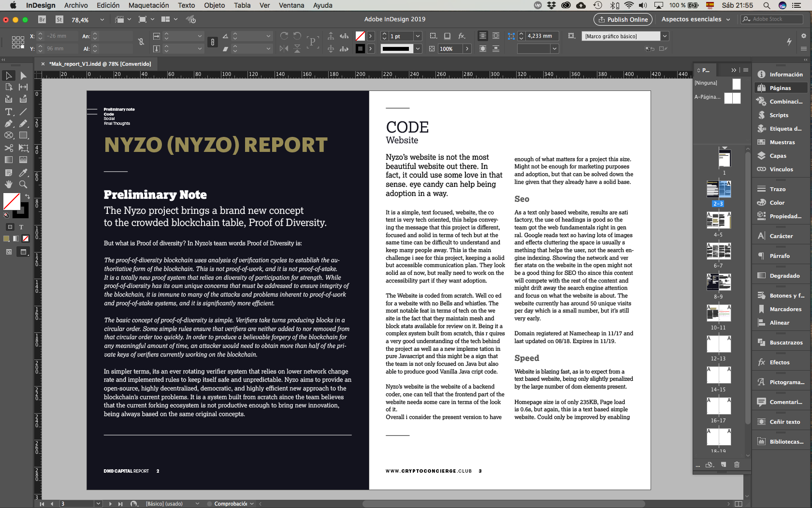Toggle constrain proportions chain for scale

point(212,42)
